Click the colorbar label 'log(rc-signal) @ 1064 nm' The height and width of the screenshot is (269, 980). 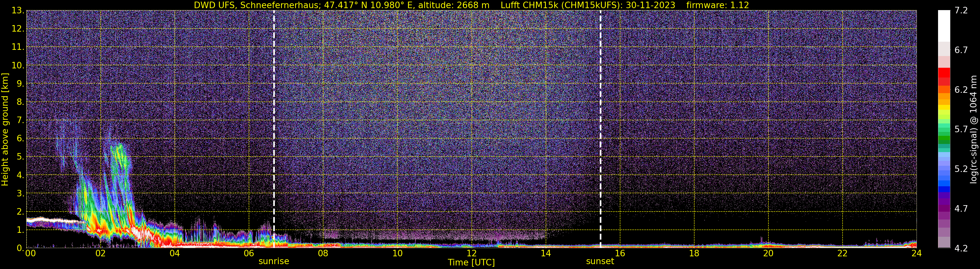click(973, 129)
